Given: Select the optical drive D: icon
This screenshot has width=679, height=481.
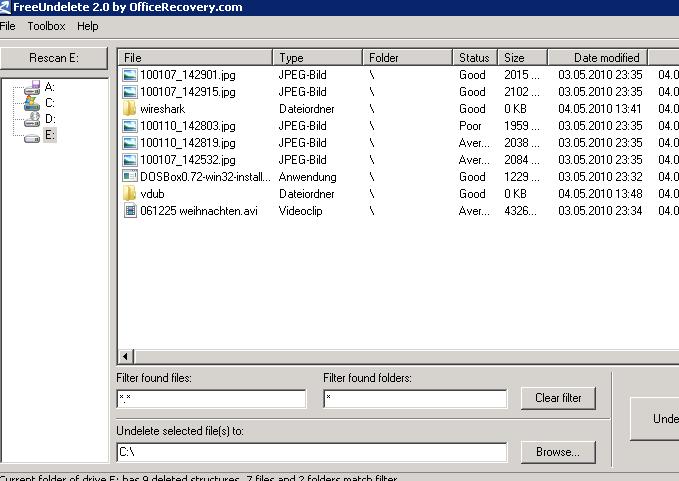Looking at the screenshot, I should click(32, 119).
